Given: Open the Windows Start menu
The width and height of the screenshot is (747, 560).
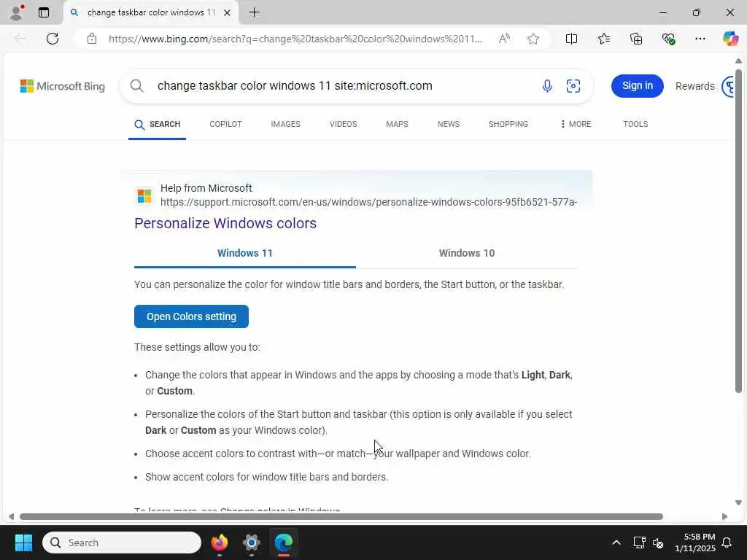Looking at the screenshot, I should point(23,542).
